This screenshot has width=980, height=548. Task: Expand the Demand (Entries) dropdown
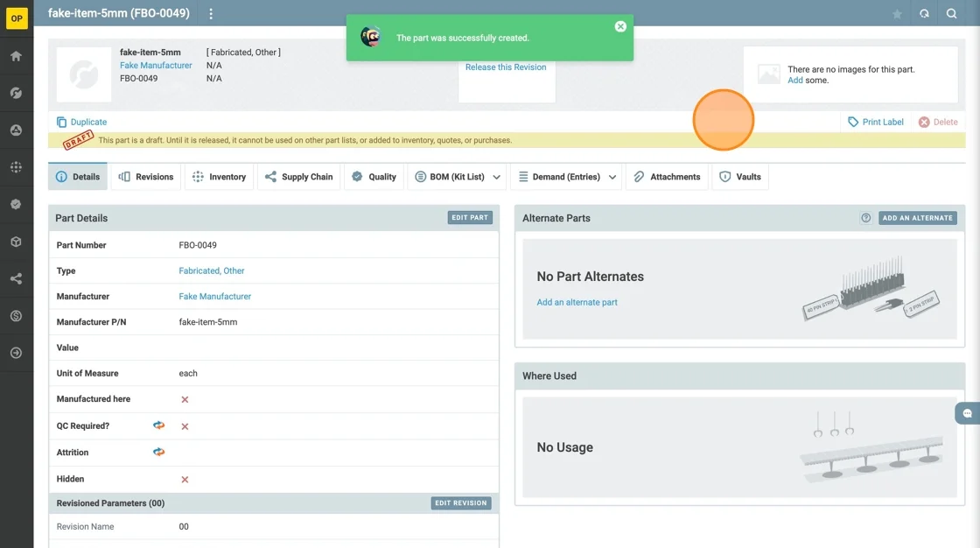click(612, 177)
